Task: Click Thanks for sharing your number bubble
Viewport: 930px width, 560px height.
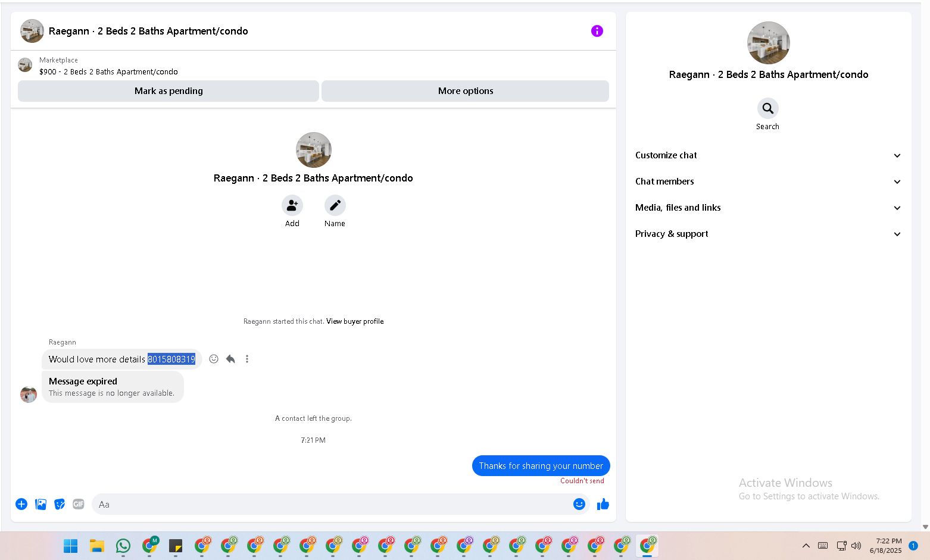Action: [541, 466]
